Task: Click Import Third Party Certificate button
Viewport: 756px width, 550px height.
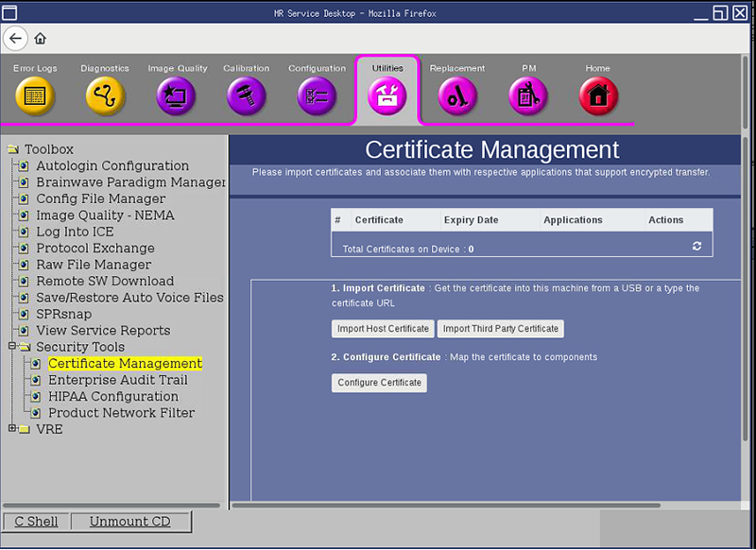Action: (500, 329)
